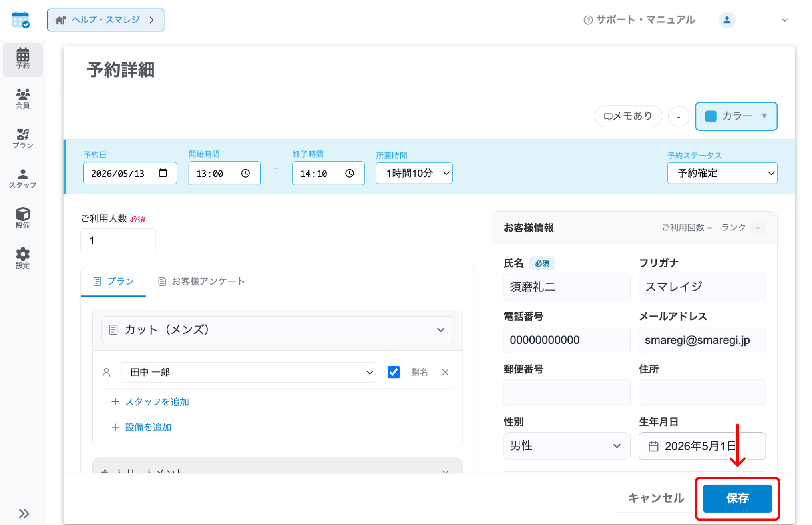Expand the sidebar with double-chevron icon

coord(24,513)
